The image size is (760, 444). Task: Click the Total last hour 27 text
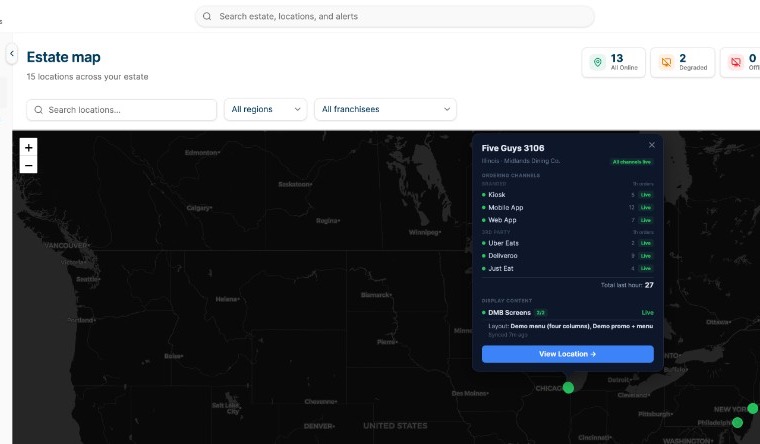pyautogui.click(x=627, y=285)
